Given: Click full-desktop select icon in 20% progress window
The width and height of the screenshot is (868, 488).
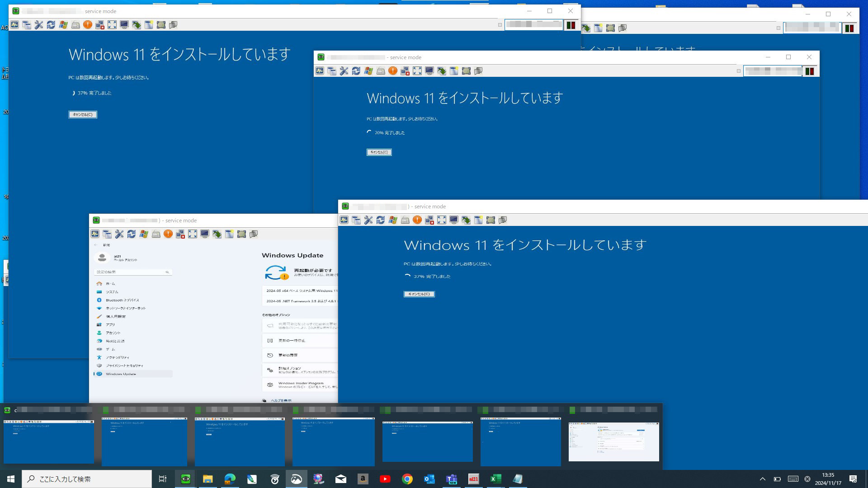Looking at the screenshot, I should pos(466,71).
